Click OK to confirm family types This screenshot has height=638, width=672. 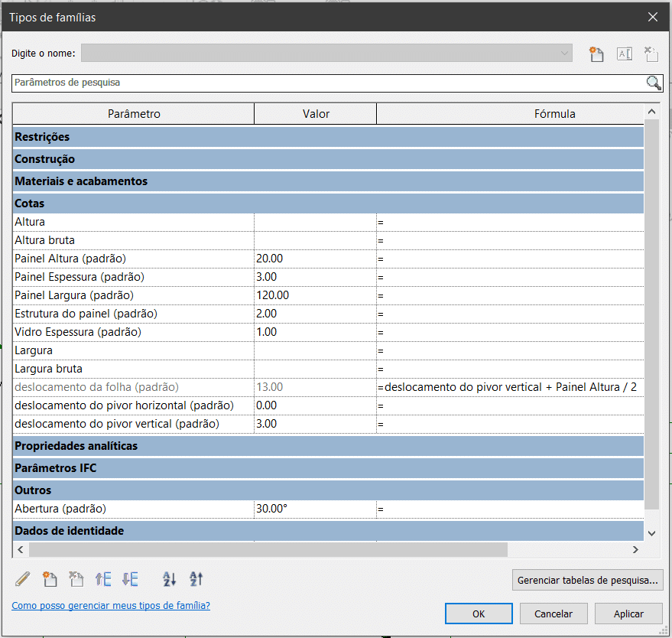click(479, 614)
